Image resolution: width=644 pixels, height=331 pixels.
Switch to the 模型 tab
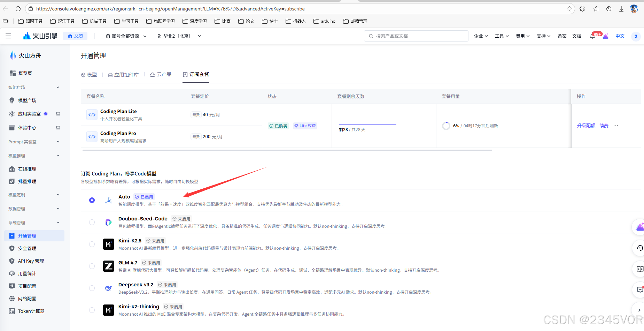point(89,75)
